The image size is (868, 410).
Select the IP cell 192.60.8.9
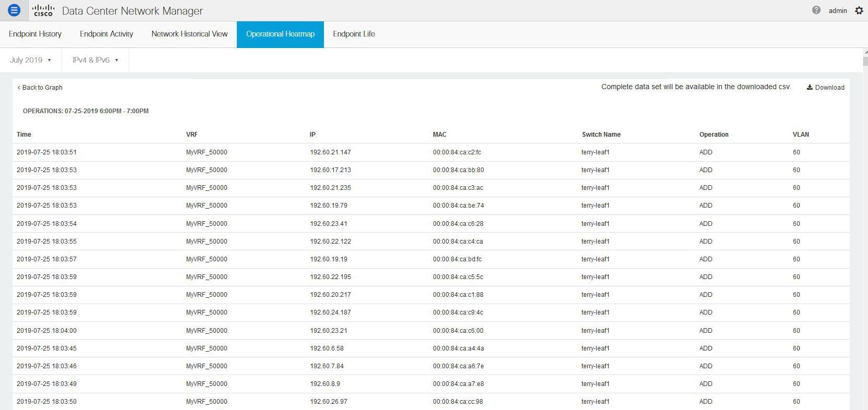pyautogui.click(x=325, y=384)
